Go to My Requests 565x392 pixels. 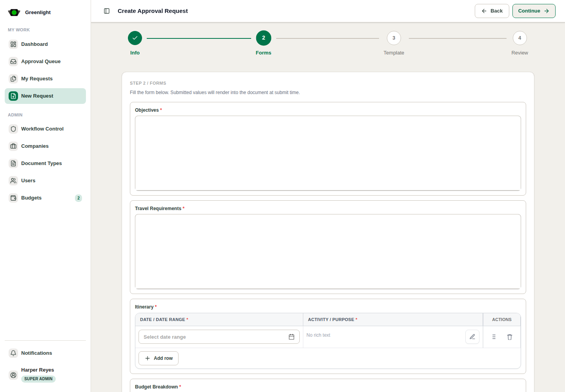45,79
